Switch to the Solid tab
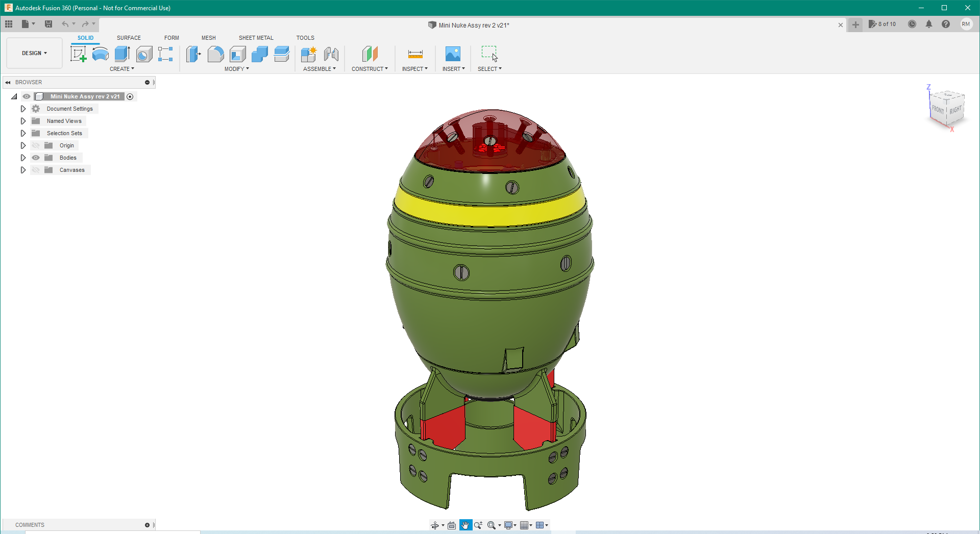 point(85,38)
